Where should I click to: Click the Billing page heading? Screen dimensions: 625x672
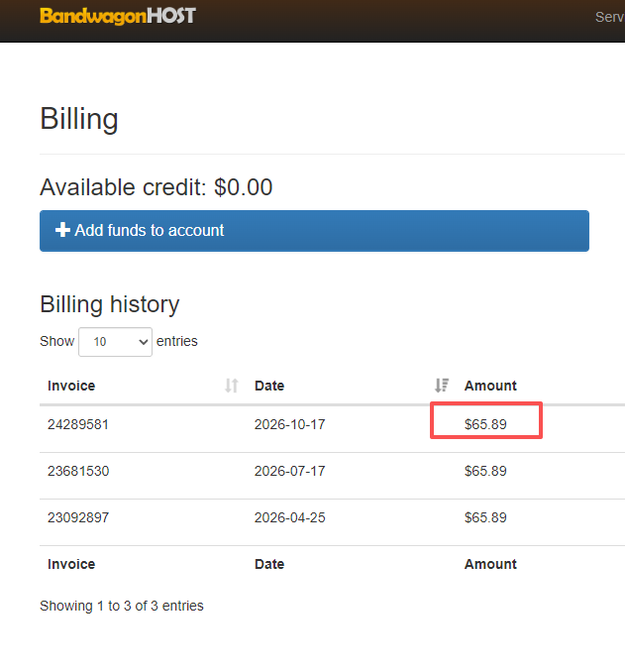click(x=79, y=120)
